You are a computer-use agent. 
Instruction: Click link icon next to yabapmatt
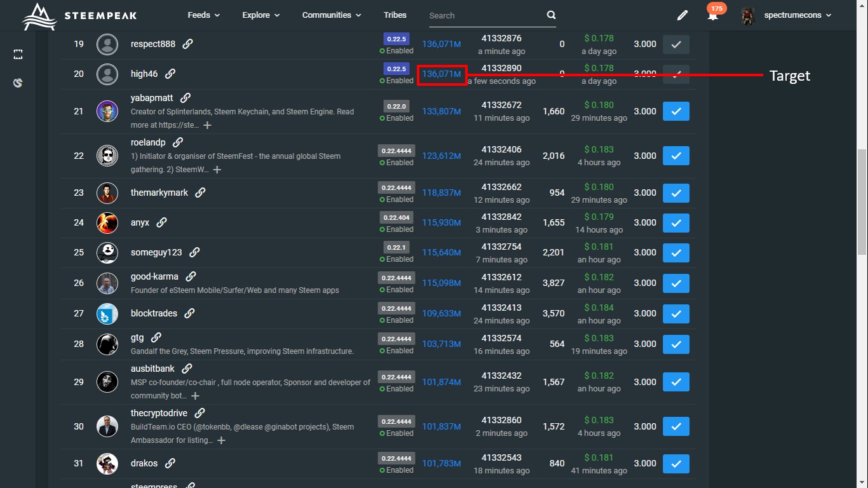tap(185, 98)
